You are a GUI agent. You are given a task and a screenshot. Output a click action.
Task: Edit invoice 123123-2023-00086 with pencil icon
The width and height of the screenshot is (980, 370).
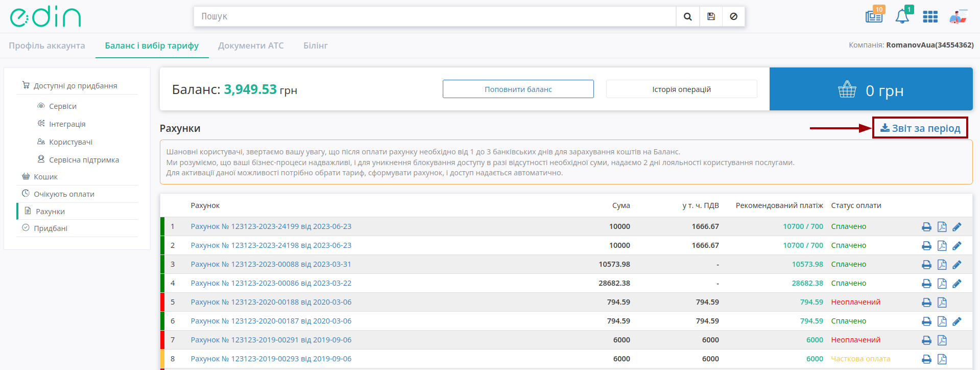pos(957,284)
